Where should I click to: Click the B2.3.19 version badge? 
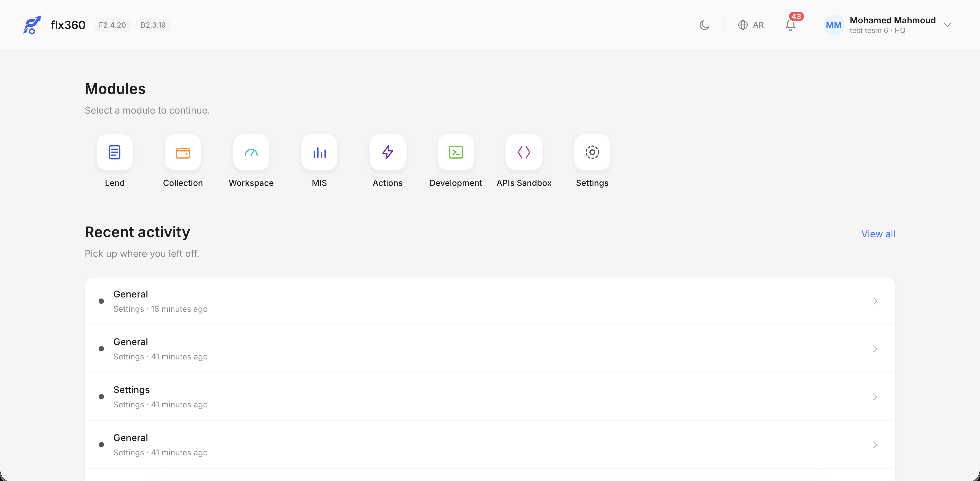pyautogui.click(x=153, y=25)
